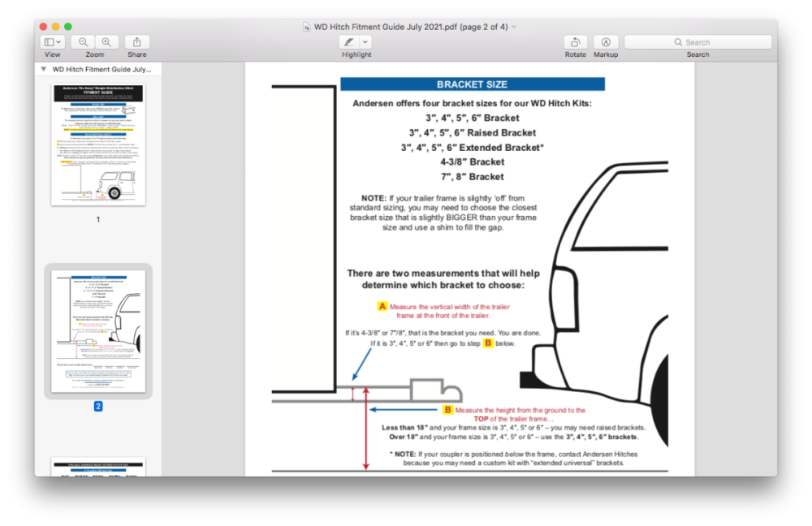The image size is (812, 526).
Task: Rotate the page with Rotate button
Action: click(x=575, y=41)
